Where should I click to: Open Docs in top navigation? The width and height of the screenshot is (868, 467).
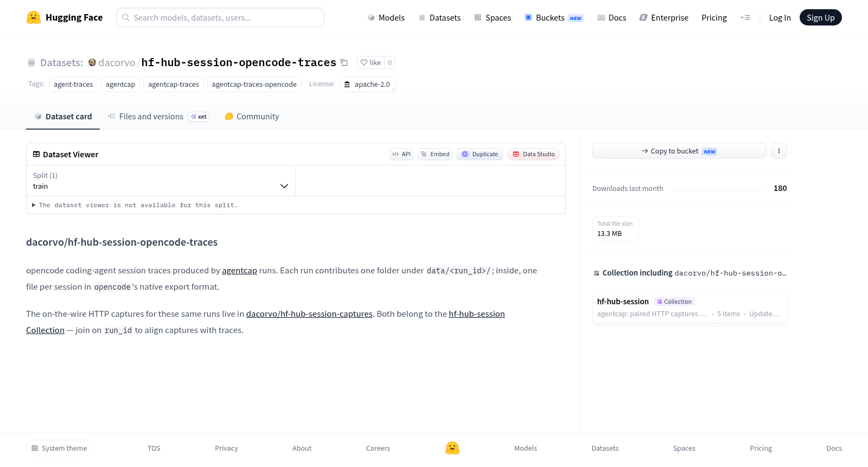click(x=611, y=17)
